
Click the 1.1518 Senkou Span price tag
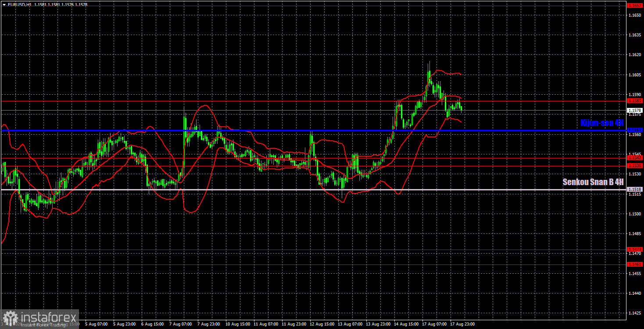(x=635, y=190)
